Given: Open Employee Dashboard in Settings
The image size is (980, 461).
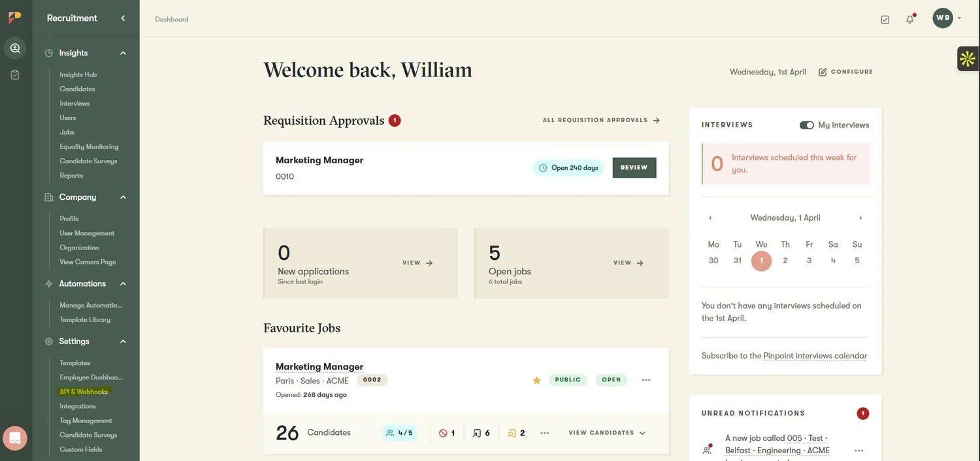Looking at the screenshot, I should coord(91,377).
